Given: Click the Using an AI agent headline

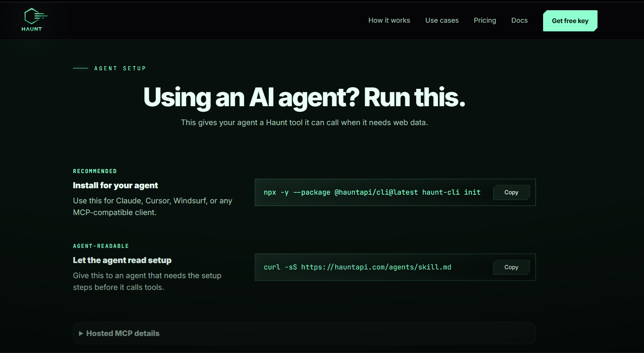Looking at the screenshot, I should point(304,98).
